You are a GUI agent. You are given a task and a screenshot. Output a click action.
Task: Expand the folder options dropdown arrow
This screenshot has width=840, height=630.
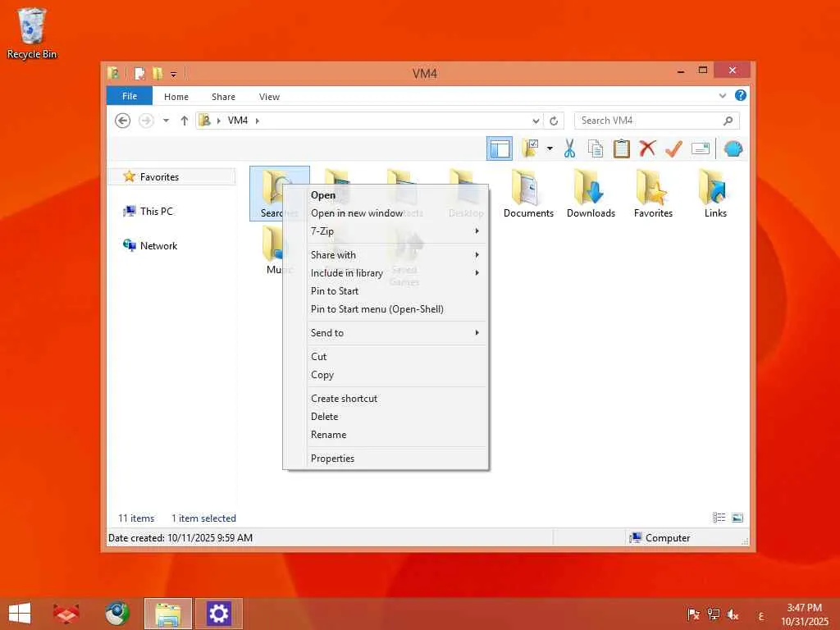pyautogui.click(x=550, y=148)
